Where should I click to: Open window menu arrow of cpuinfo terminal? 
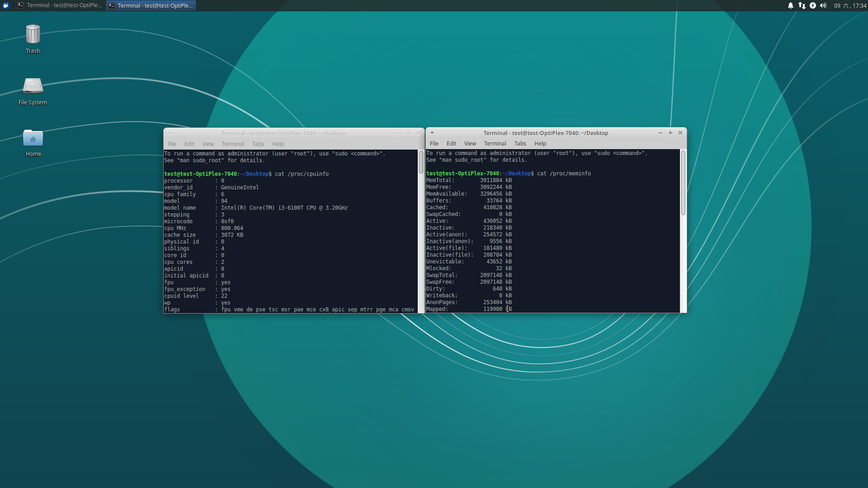tap(170, 133)
